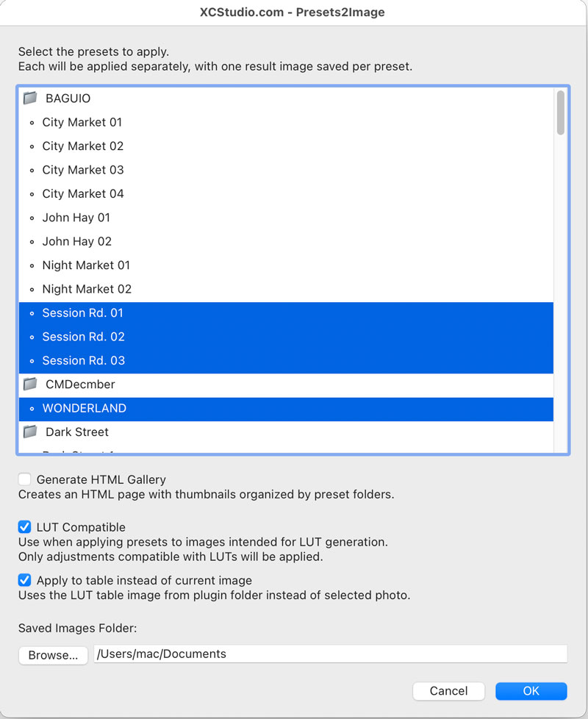The height and width of the screenshot is (719, 588).
Task: Select the Dark Street folder row
Action: 76,432
